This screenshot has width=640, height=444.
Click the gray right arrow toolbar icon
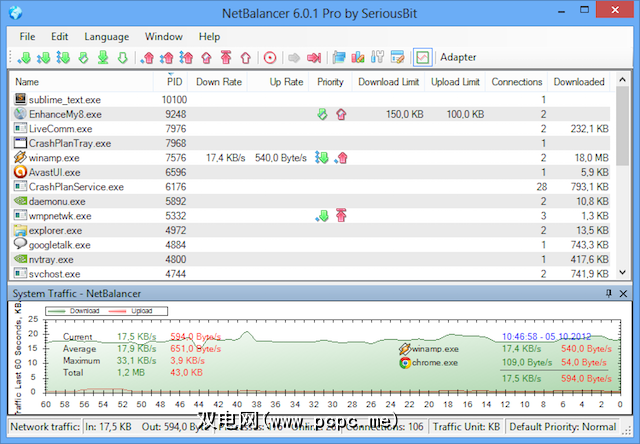pyautogui.click(x=294, y=58)
